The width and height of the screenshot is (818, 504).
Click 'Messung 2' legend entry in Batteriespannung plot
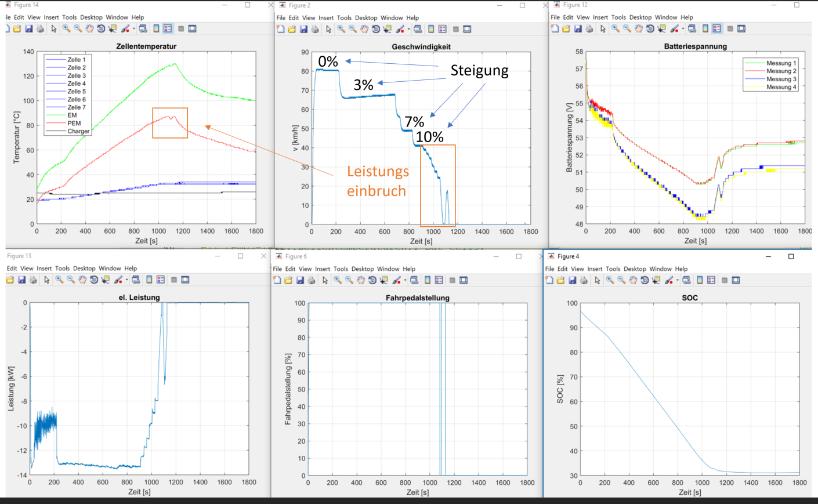pos(781,71)
